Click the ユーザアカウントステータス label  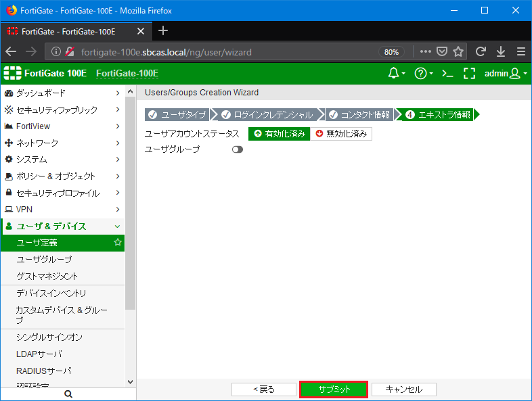(x=192, y=133)
